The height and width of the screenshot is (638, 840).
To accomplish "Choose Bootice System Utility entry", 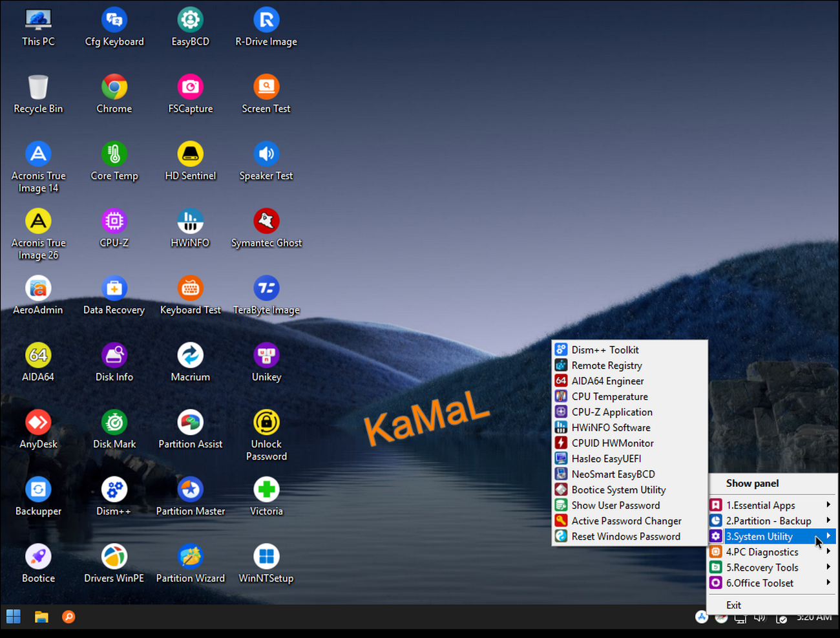I will [629, 489].
